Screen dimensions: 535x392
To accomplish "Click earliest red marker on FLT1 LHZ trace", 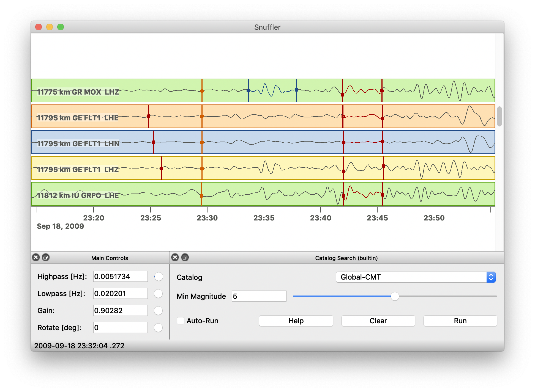I will [161, 169].
